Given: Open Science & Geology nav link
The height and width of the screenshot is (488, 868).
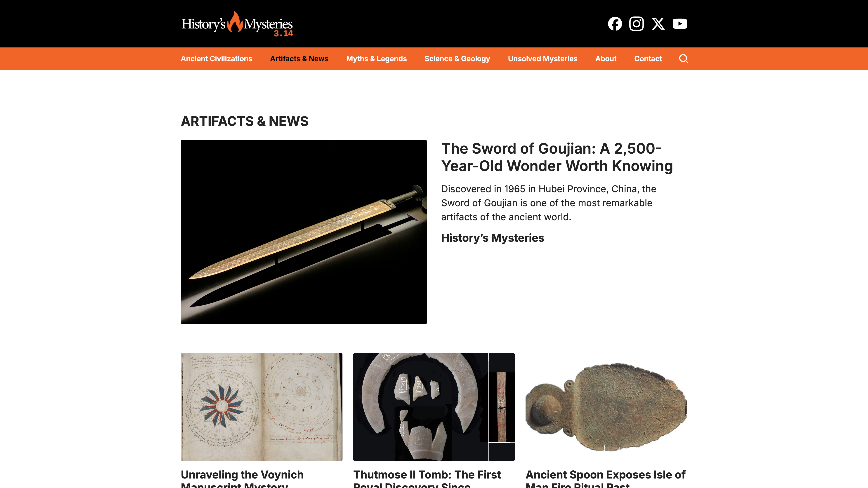Looking at the screenshot, I should point(457,59).
